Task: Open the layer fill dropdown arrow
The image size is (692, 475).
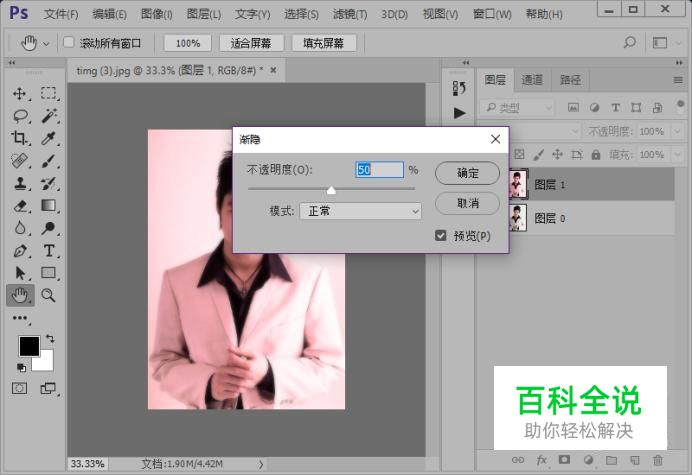Action: [x=678, y=155]
